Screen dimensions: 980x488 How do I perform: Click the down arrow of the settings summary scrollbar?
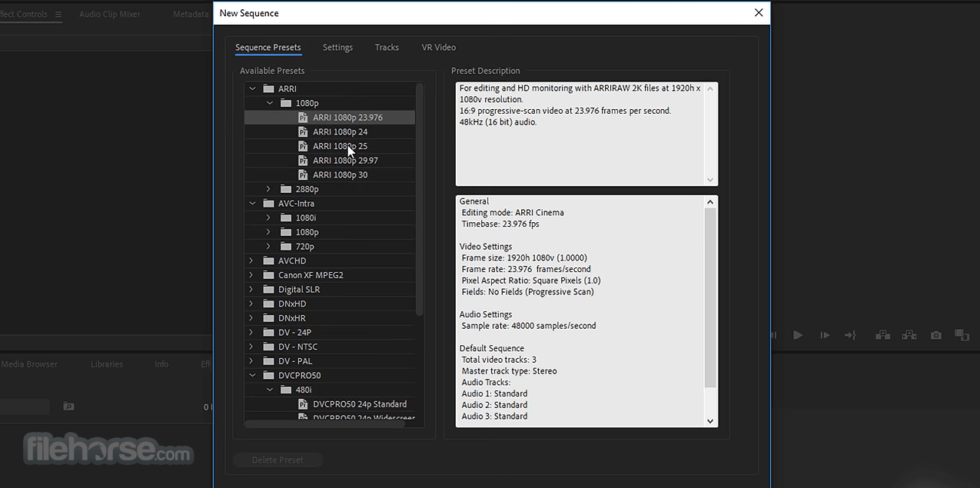pos(710,421)
